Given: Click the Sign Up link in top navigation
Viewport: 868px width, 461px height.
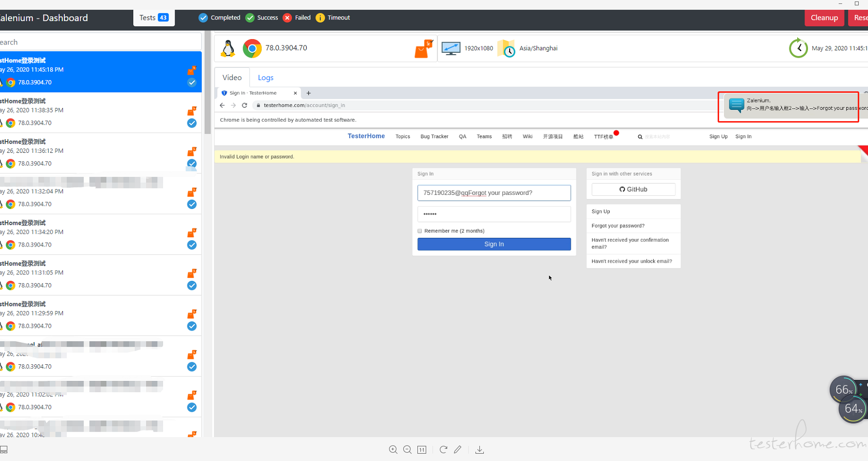Looking at the screenshot, I should tap(718, 137).
